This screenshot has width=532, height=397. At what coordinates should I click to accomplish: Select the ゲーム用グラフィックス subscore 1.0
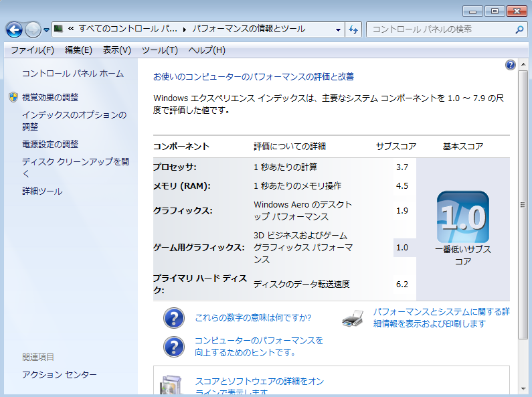pos(402,248)
